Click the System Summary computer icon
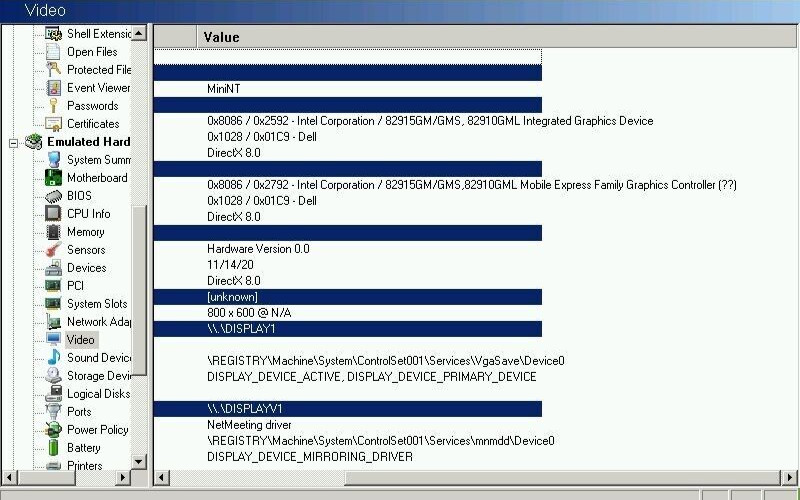Screen dimensions: 800x500 click(x=53, y=160)
